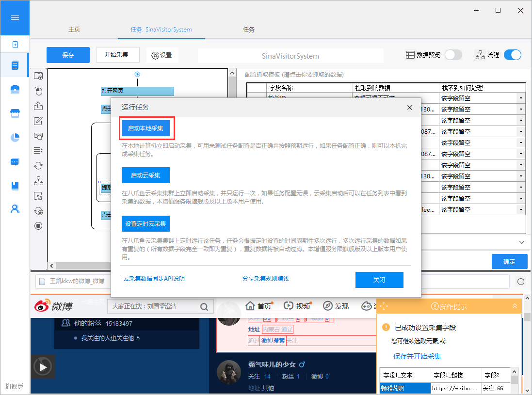Screen dimensions: 532x395
Task: Select the 打开网页 flow step
Action: coord(137,91)
